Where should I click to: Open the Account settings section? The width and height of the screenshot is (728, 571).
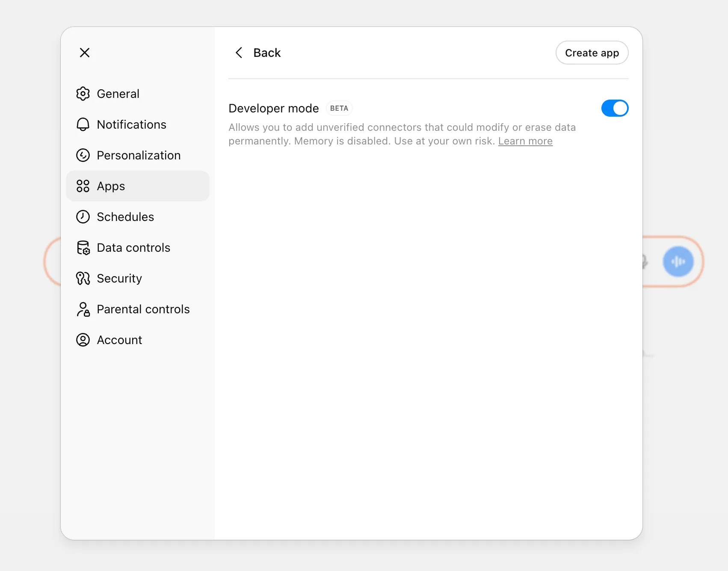119,340
